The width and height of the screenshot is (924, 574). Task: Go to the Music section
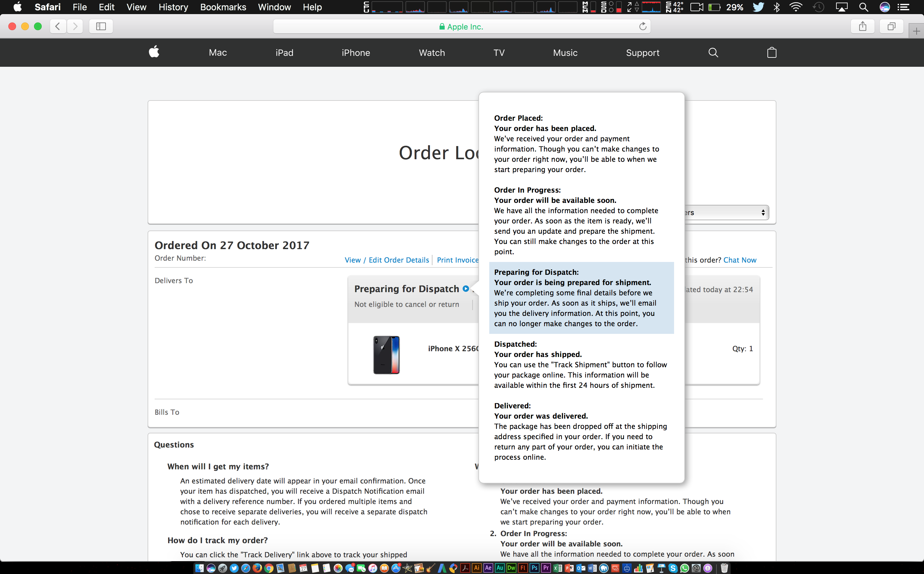565,53
